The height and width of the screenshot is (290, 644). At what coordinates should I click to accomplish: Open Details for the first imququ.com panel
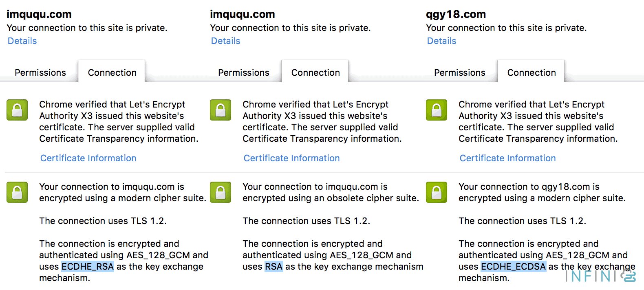pyautogui.click(x=22, y=41)
